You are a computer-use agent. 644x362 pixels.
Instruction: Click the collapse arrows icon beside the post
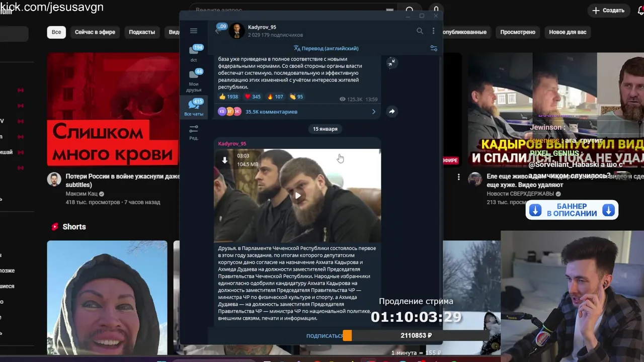pyautogui.click(x=392, y=62)
